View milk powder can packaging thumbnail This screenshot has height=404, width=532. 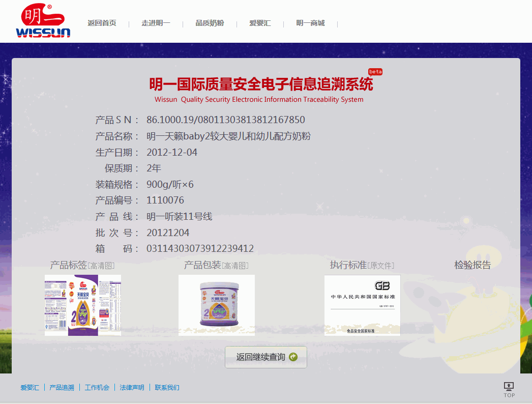pyautogui.click(x=217, y=305)
